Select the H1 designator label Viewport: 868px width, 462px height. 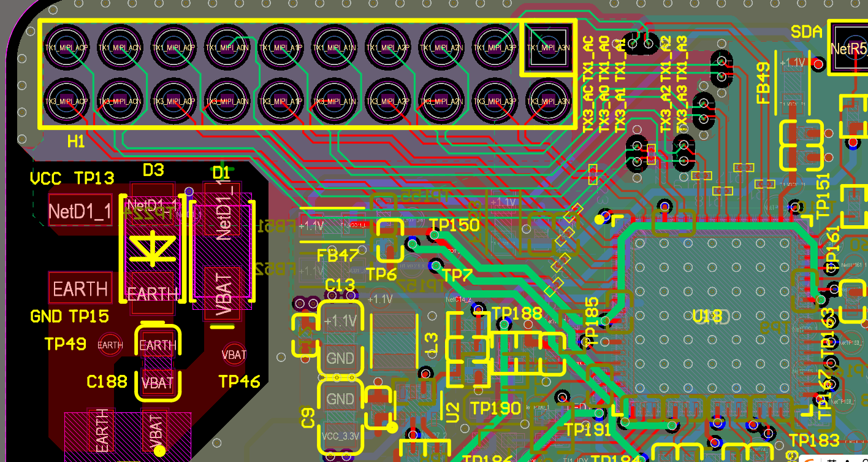point(76,142)
